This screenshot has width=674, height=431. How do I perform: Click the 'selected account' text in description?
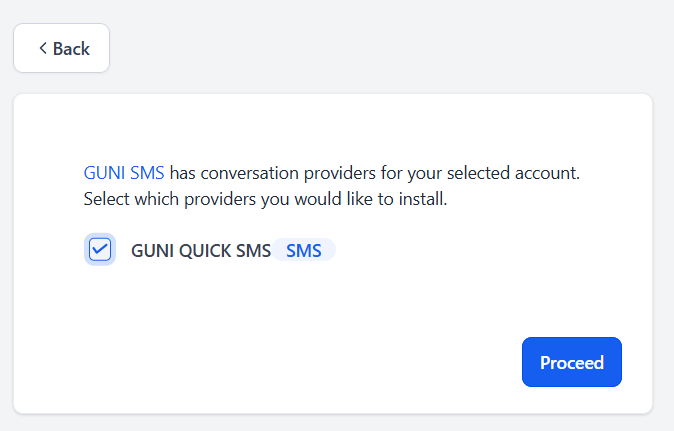pyautogui.click(x=513, y=173)
